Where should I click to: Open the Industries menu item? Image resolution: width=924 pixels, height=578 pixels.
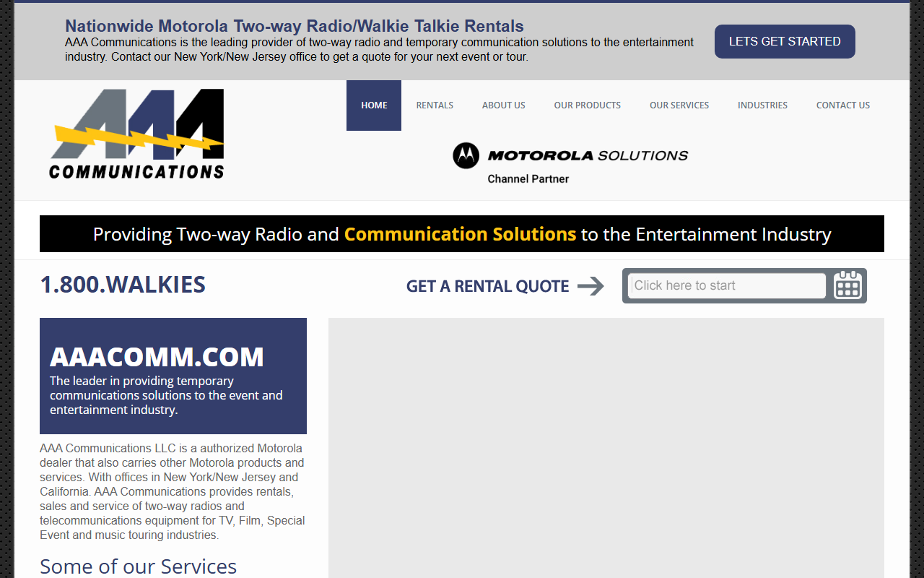(x=762, y=105)
